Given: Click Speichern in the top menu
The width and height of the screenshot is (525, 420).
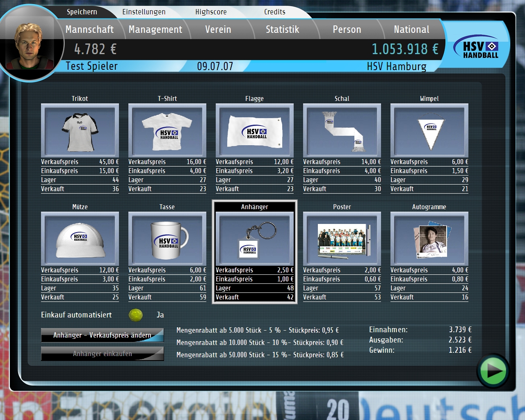Looking at the screenshot, I should pyautogui.click(x=82, y=12).
